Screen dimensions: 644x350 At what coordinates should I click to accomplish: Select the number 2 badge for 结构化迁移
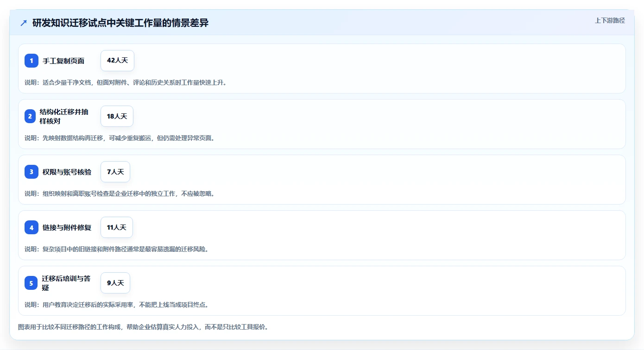pyautogui.click(x=30, y=116)
